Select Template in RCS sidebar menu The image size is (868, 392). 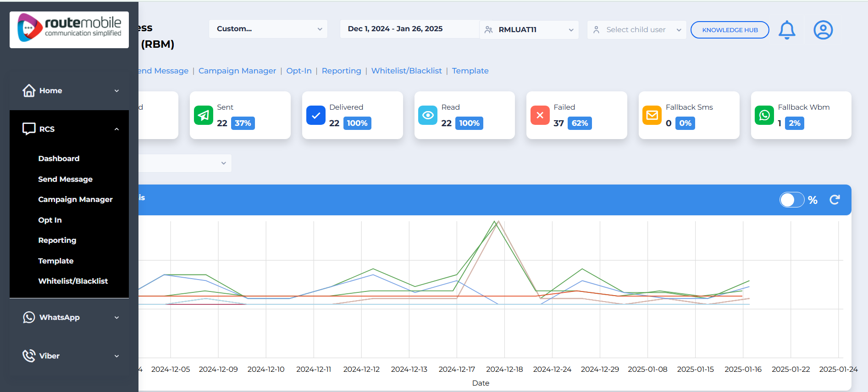pos(56,261)
